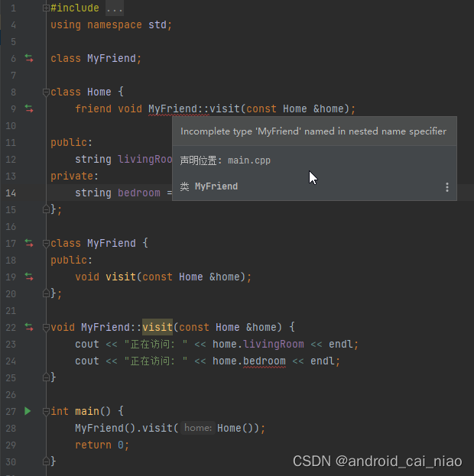Image resolution: width=474 pixels, height=476 pixels.
Task: Open the tooltip's three-dot more options
Action: (447, 187)
